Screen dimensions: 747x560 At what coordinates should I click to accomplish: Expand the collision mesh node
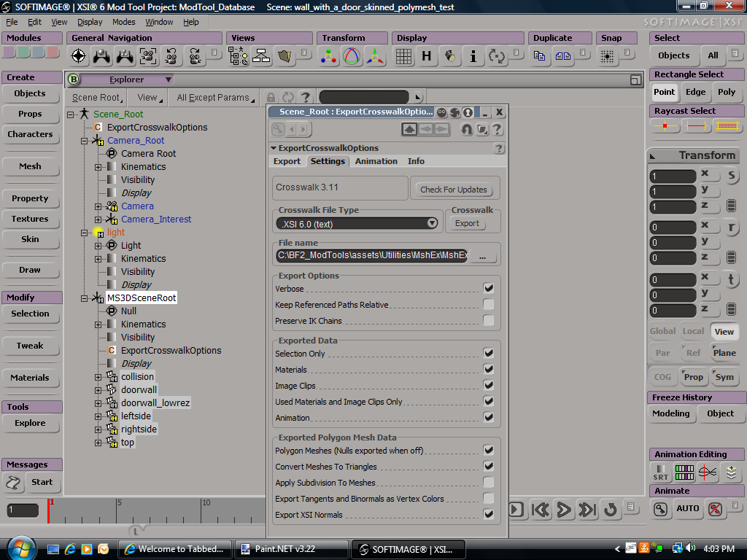click(x=98, y=377)
